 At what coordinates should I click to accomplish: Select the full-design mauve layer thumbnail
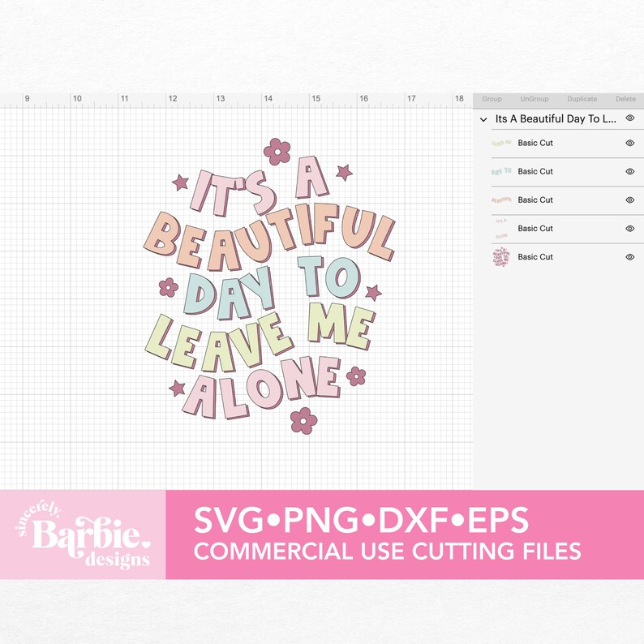click(501, 257)
